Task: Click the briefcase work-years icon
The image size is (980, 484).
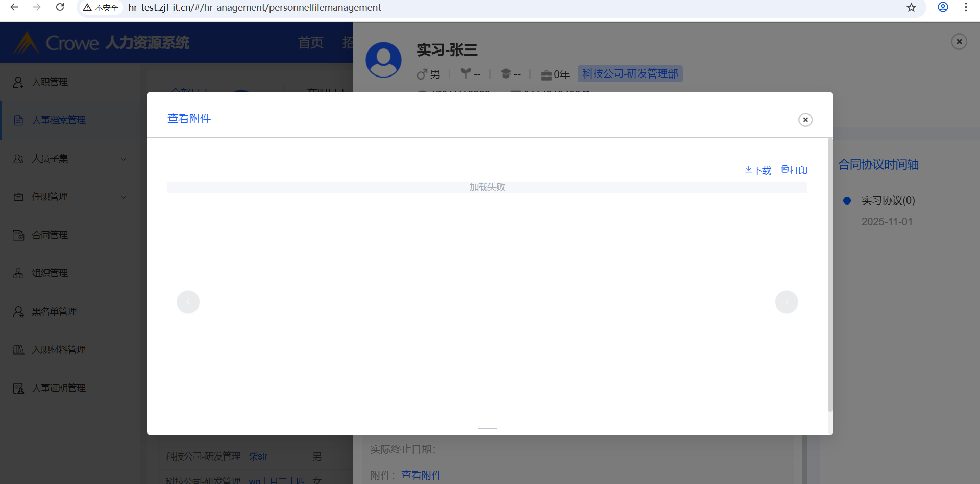Action: coord(546,75)
